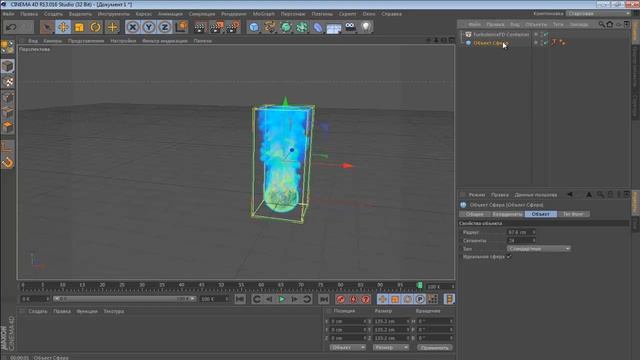Toggle the snapping magnet icon
The width and height of the screenshot is (640, 360).
pos(7,163)
